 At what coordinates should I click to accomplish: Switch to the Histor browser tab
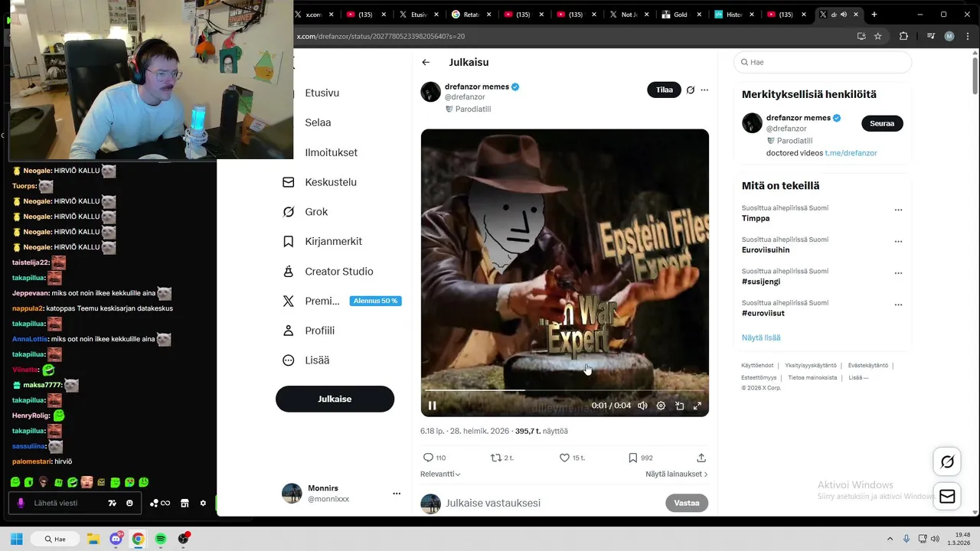click(733, 15)
